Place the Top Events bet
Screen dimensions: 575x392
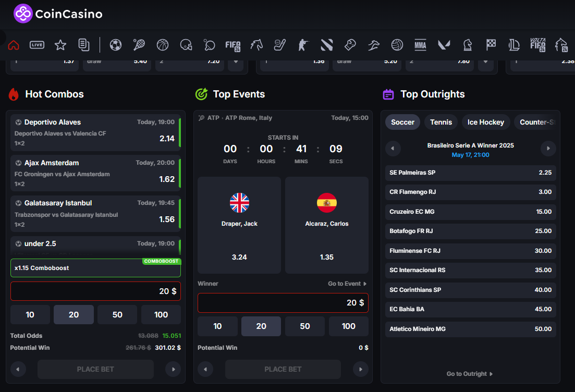(283, 369)
